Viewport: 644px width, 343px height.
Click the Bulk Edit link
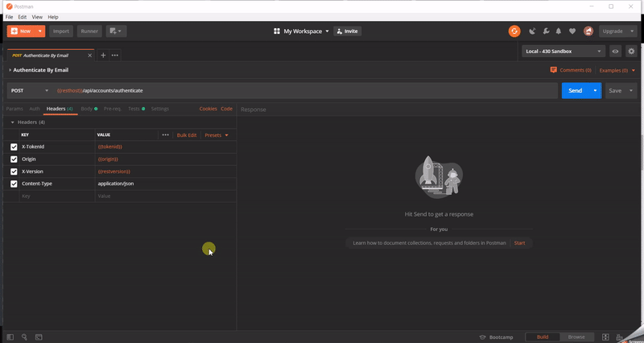point(187,135)
